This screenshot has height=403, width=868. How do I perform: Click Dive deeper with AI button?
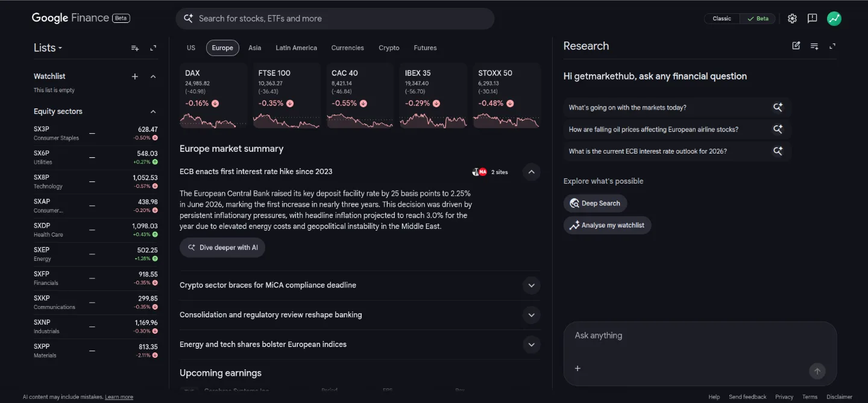(x=222, y=248)
